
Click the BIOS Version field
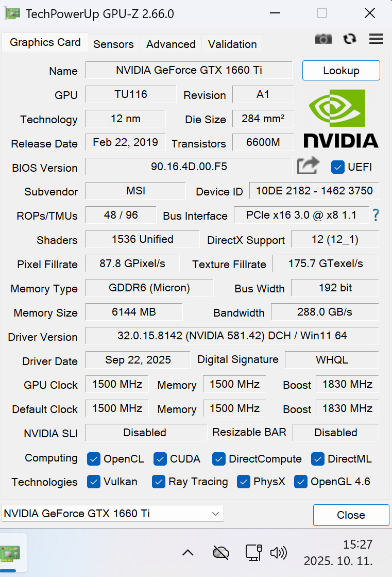pos(189,167)
